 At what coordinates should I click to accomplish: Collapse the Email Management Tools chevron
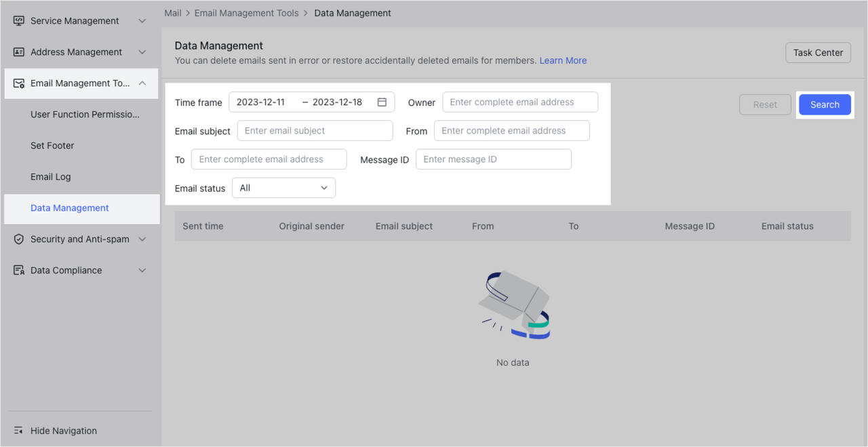point(142,83)
